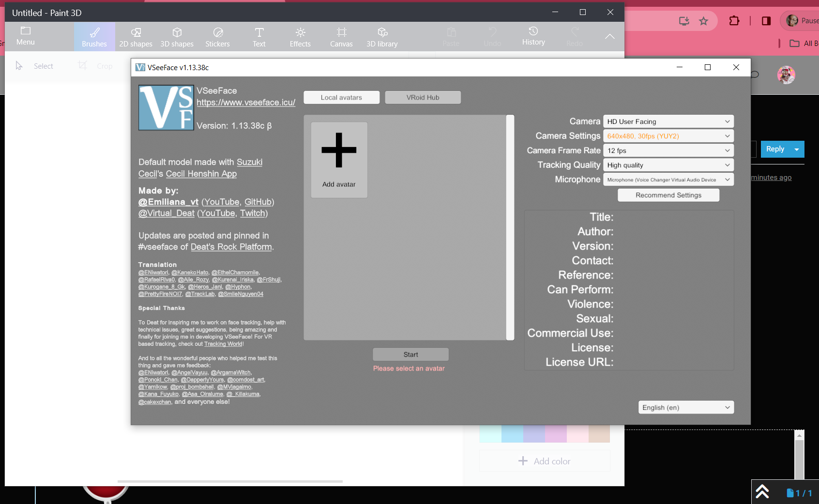Screen dimensions: 819x504
Task: Open Emiliana's GitHub link
Action: point(258,202)
